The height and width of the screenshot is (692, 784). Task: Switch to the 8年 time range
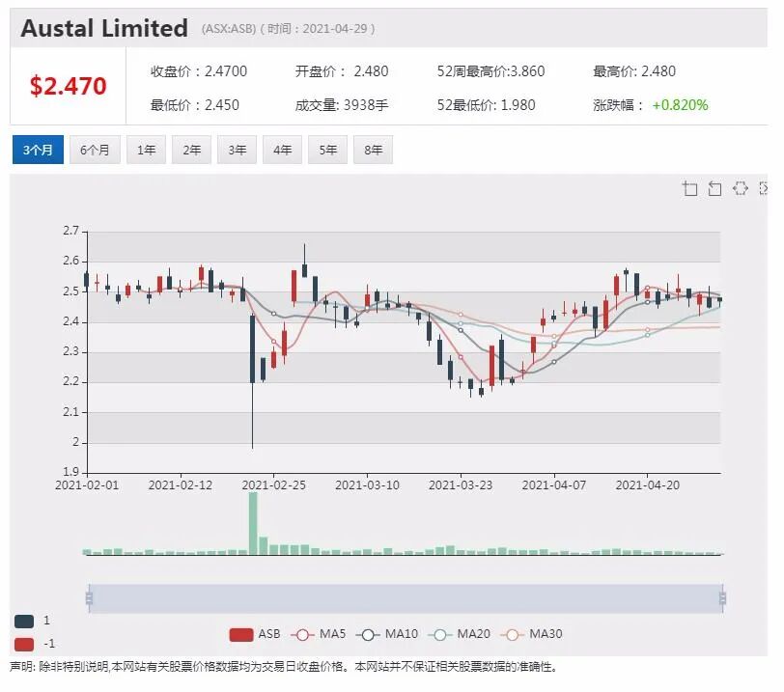[374, 150]
